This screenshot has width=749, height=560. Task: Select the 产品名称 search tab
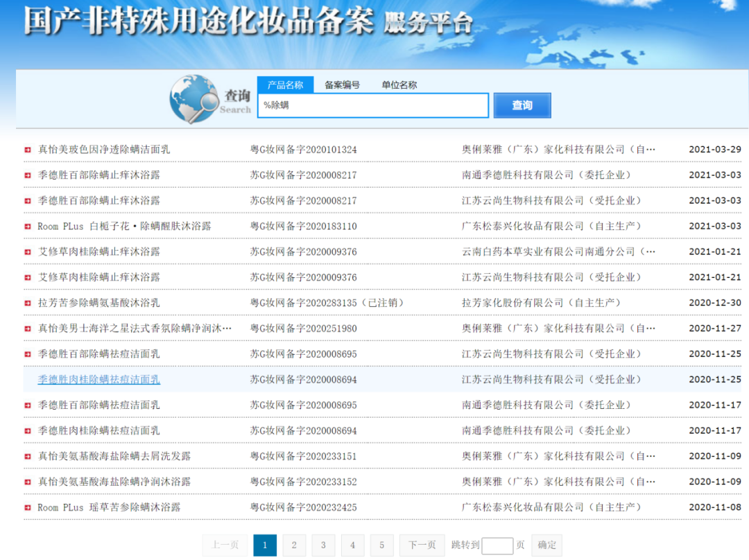click(285, 85)
